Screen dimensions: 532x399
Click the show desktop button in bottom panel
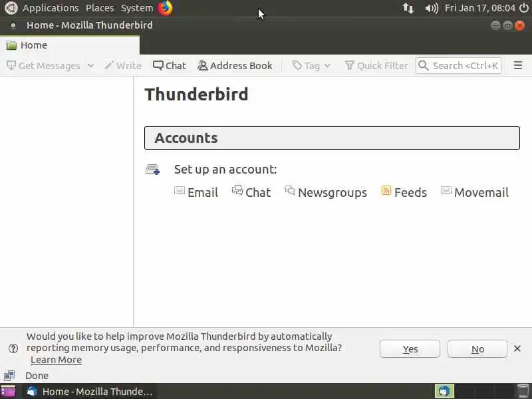(x=8, y=391)
